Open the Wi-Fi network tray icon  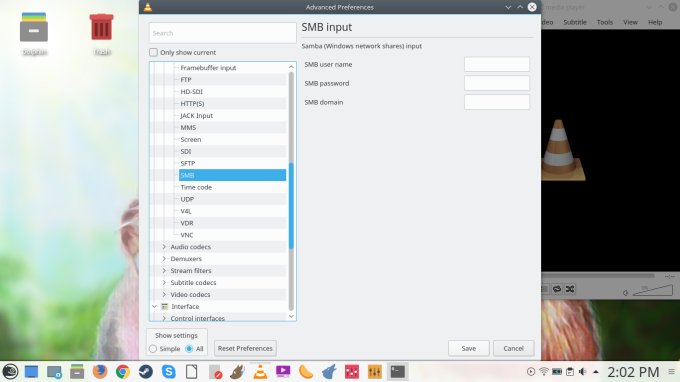point(544,372)
